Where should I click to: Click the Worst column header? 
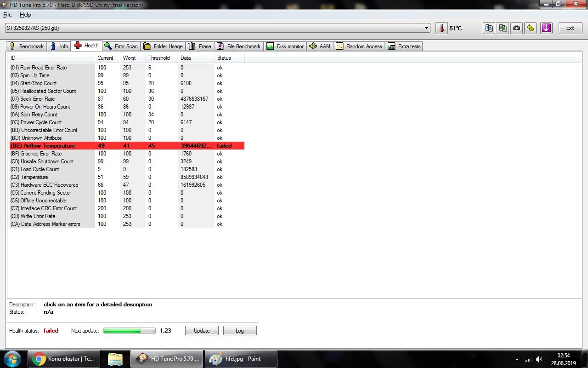coord(133,58)
